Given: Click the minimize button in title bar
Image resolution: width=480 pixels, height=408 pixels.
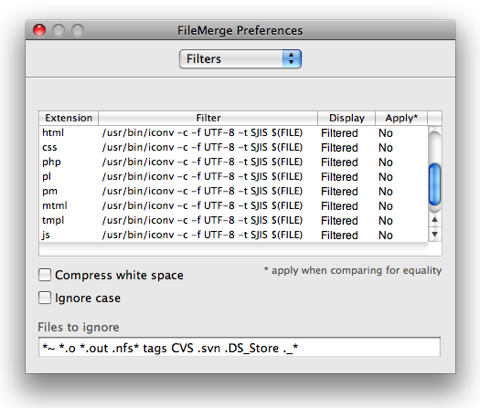Looking at the screenshot, I should 58,30.
